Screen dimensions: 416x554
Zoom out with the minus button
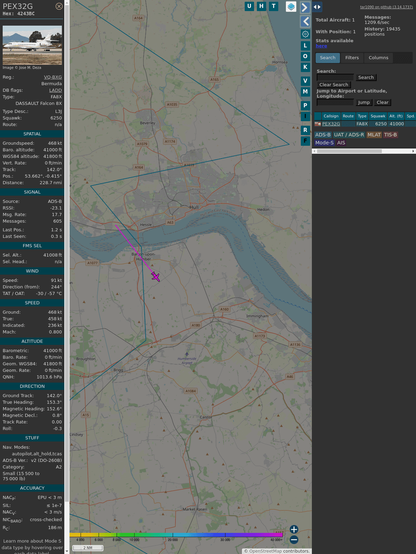coord(294,540)
